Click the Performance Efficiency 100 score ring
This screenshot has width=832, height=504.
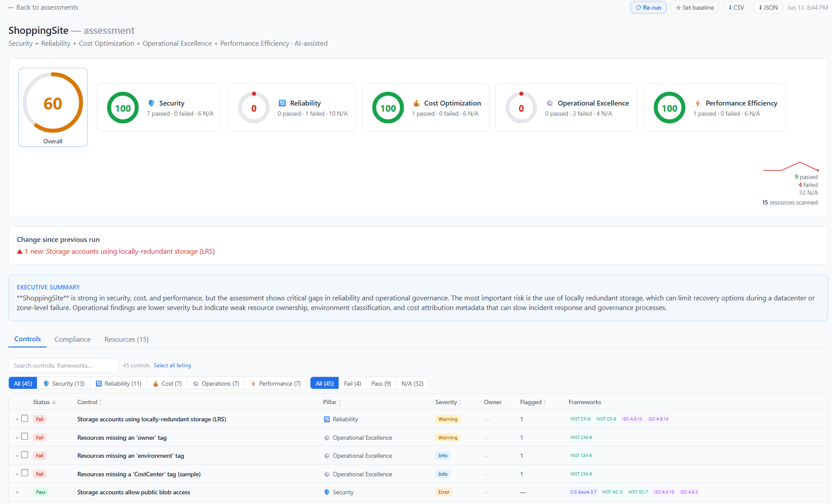click(669, 108)
